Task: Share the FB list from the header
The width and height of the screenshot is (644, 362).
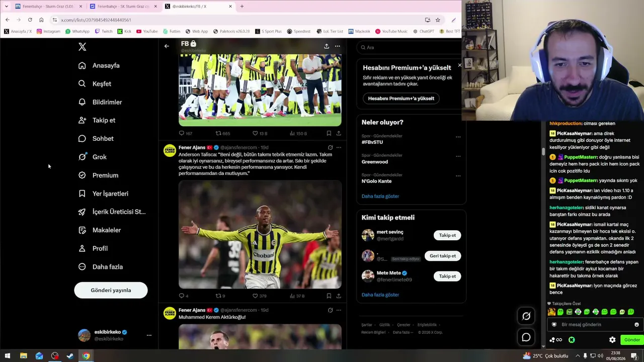Action: 327,46
